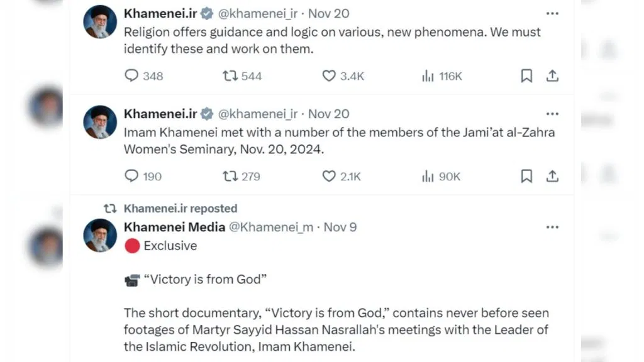Viewport: 644px width, 362px height.
Task: Like the Jami'at al-Zahra Seminary tweet
Action: coord(329,177)
